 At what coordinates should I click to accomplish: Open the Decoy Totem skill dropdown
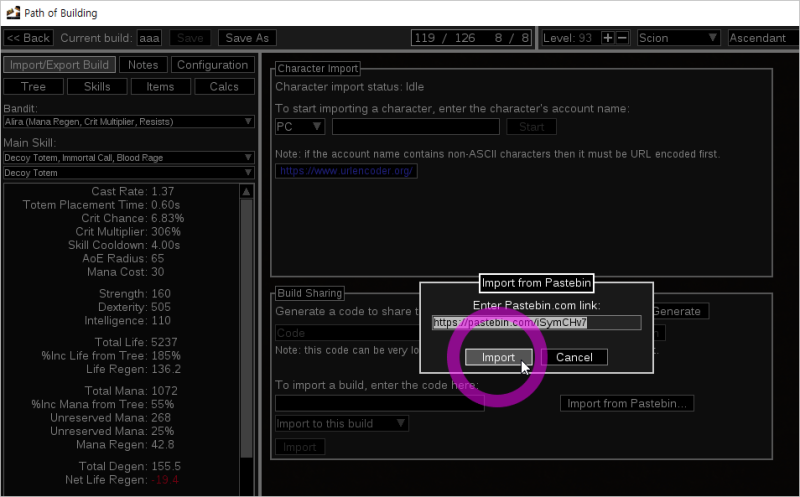129,172
